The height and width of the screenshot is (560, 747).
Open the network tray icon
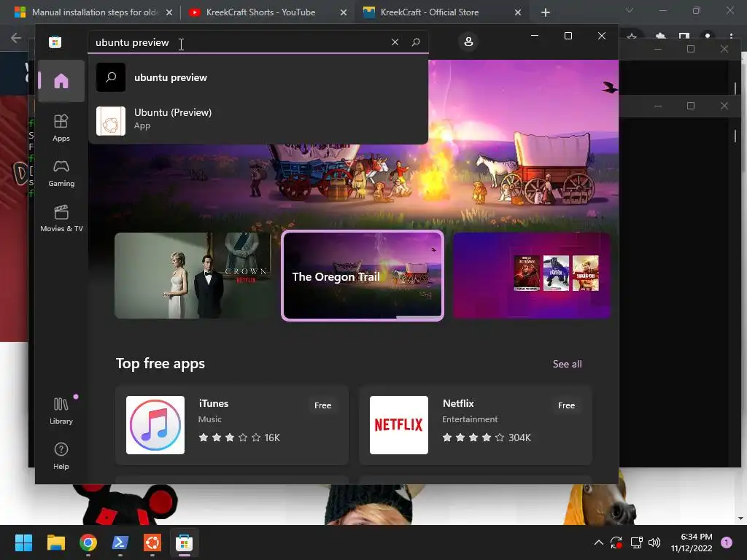coord(636,542)
